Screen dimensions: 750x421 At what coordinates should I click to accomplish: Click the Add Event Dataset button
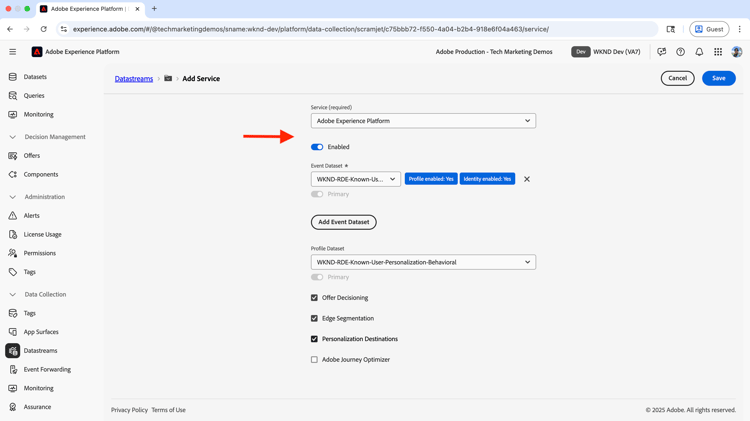343,222
